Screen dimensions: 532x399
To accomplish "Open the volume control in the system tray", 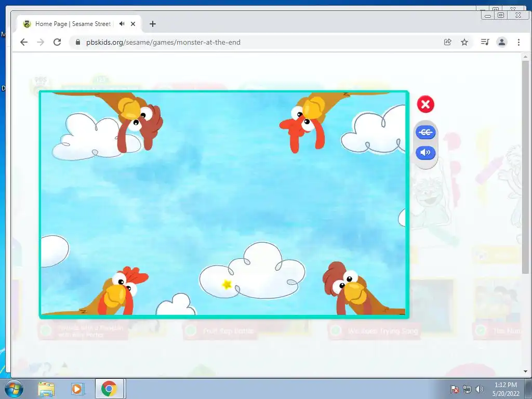I will pos(480,389).
